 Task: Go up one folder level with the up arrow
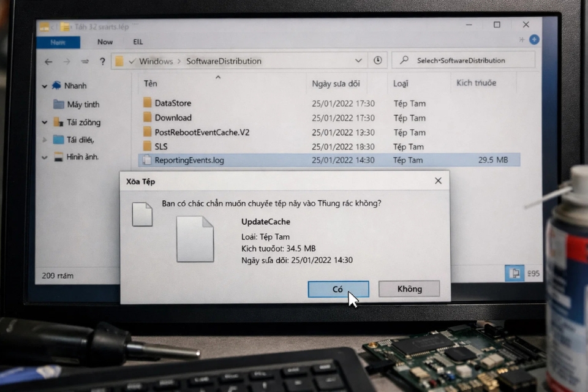click(85, 61)
